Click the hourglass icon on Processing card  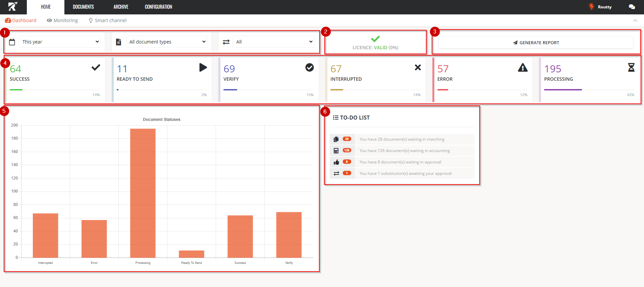tap(631, 68)
